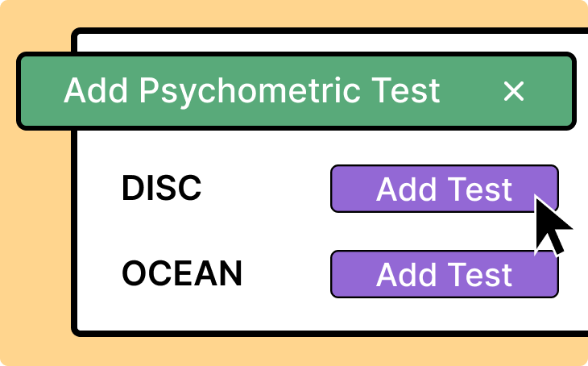This screenshot has width=588, height=366.
Task: Select the DISC test label
Action: [x=161, y=189]
